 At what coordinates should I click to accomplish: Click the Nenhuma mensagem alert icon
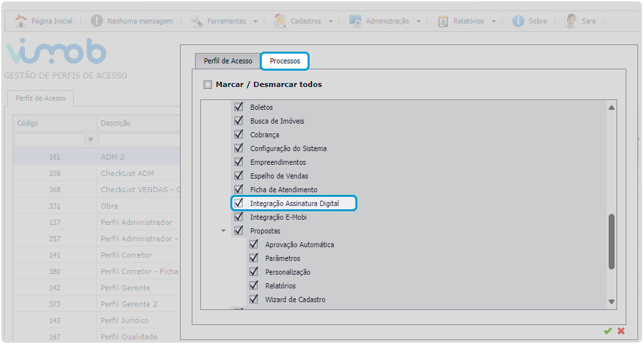coord(96,20)
